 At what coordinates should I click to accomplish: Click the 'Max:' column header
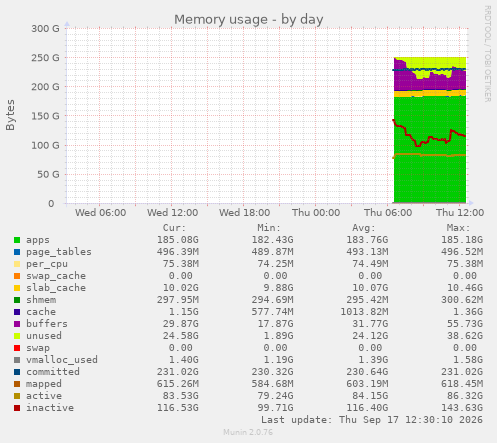(458, 228)
